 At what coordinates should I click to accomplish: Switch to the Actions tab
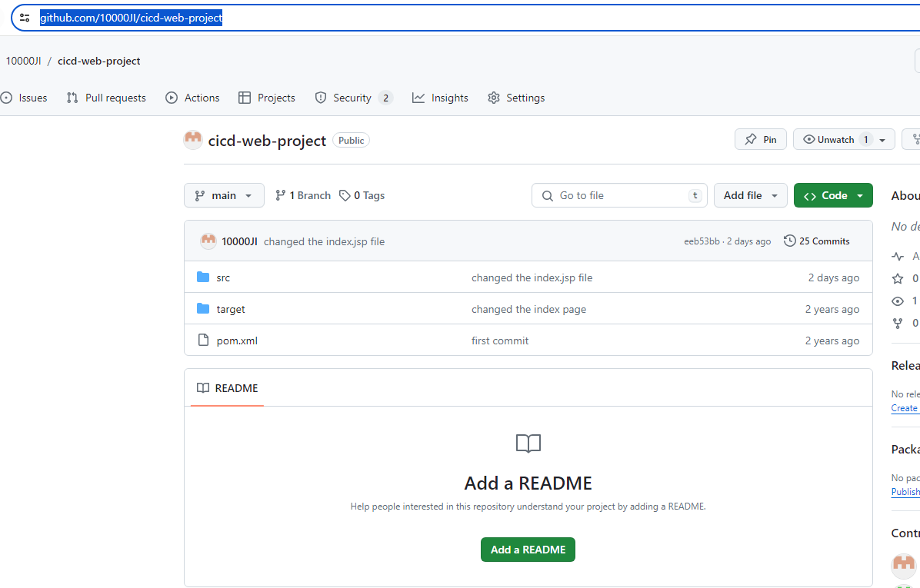click(x=192, y=98)
